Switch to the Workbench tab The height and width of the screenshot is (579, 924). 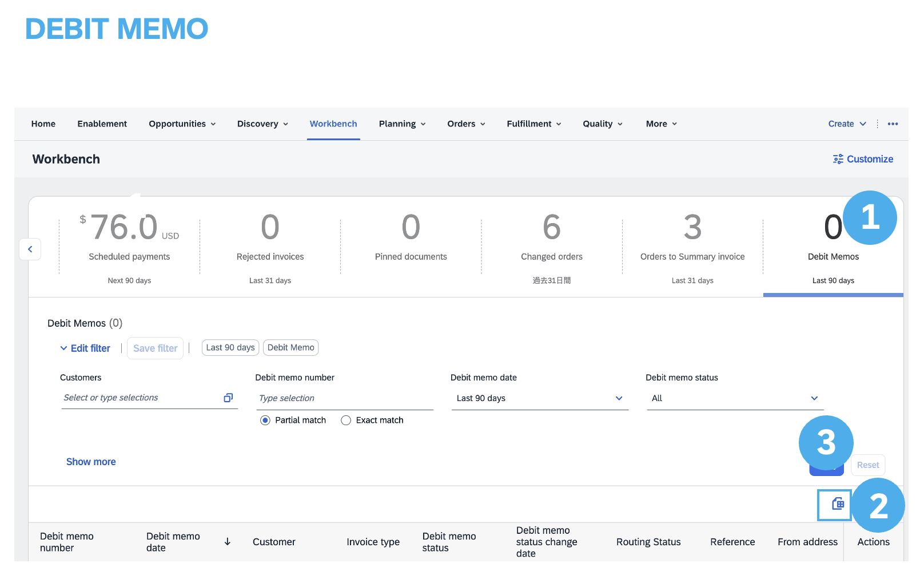[x=333, y=124]
